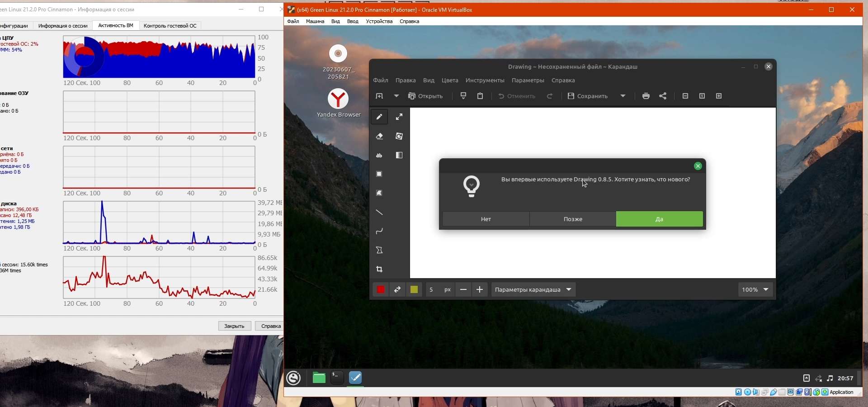Expand the arrow next to Сохранить
The width and height of the screenshot is (868, 407).
[x=623, y=96]
